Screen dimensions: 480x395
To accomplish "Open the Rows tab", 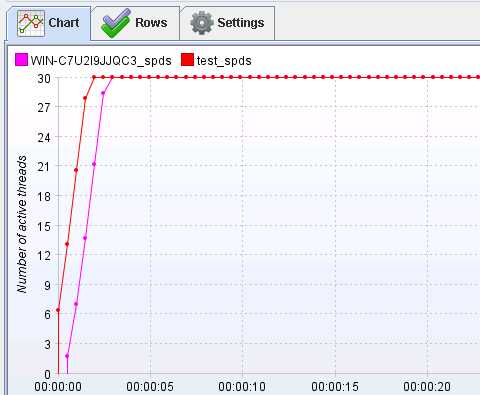I will click(x=135, y=23).
